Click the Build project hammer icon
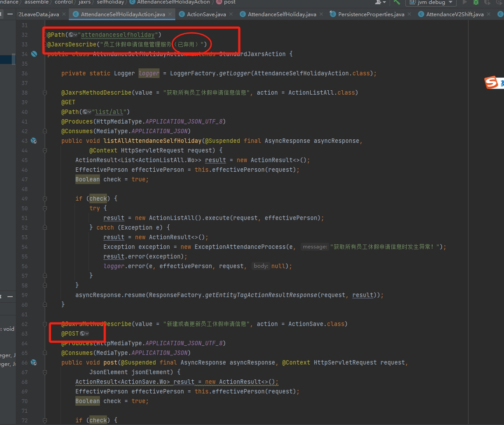Image resolution: width=504 pixels, height=425 pixels. tap(397, 2)
